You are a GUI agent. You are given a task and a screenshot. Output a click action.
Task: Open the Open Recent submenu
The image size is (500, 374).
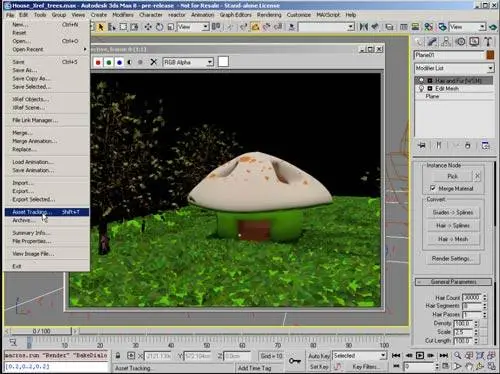47,49
